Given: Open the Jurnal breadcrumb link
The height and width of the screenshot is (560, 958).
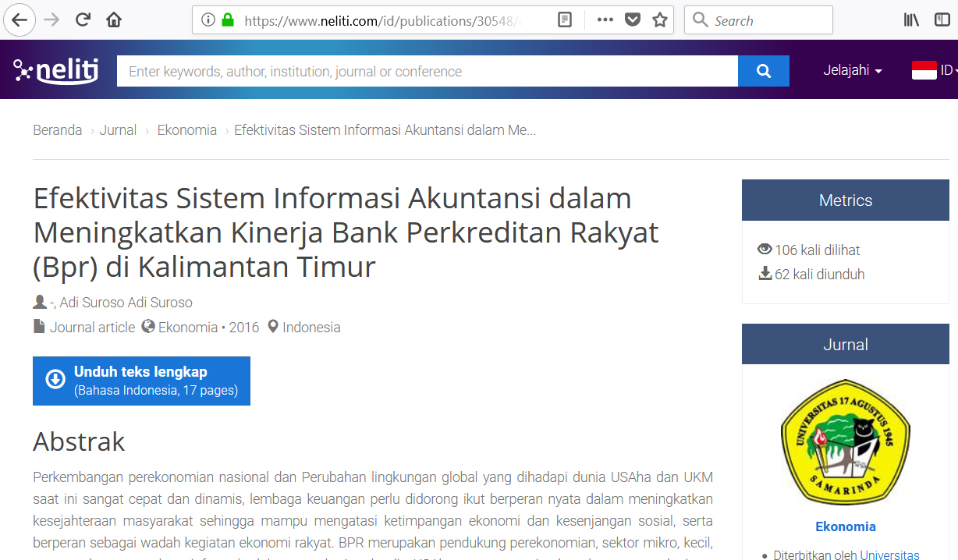Looking at the screenshot, I should pyautogui.click(x=118, y=130).
